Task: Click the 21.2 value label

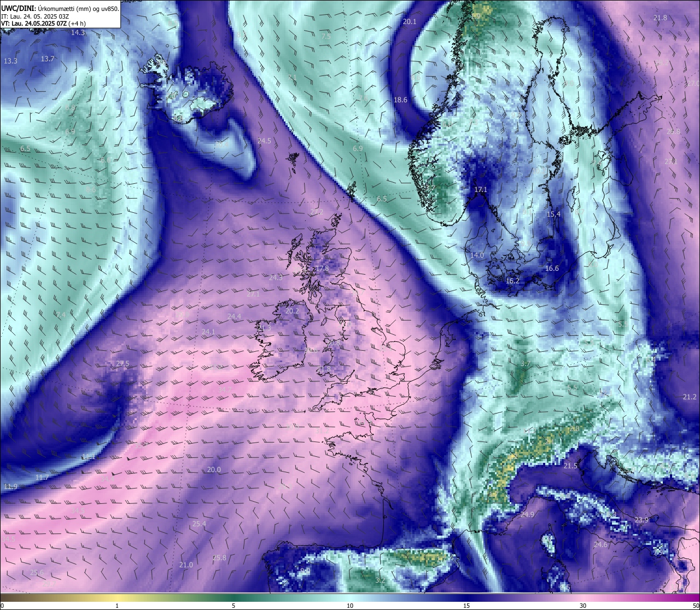Action: pos(690,397)
